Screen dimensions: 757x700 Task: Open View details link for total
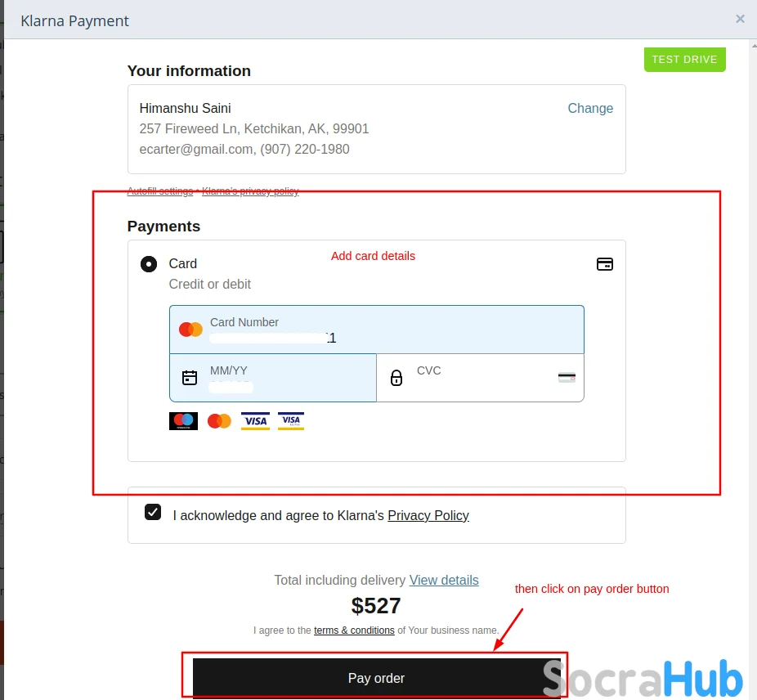pos(444,580)
